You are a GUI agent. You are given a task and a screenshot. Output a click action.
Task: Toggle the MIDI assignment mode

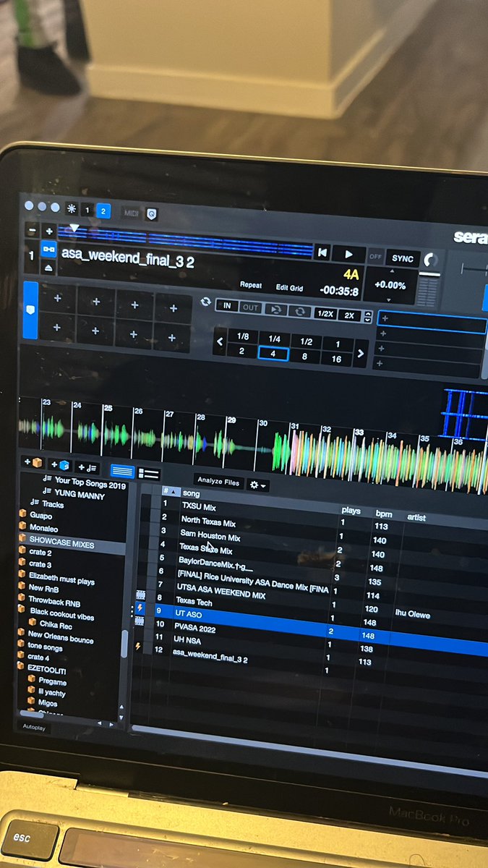point(132,213)
